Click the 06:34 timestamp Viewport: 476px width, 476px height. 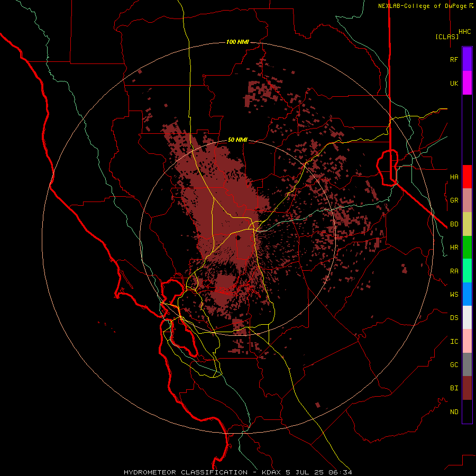pyautogui.click(x=340, y=472)
